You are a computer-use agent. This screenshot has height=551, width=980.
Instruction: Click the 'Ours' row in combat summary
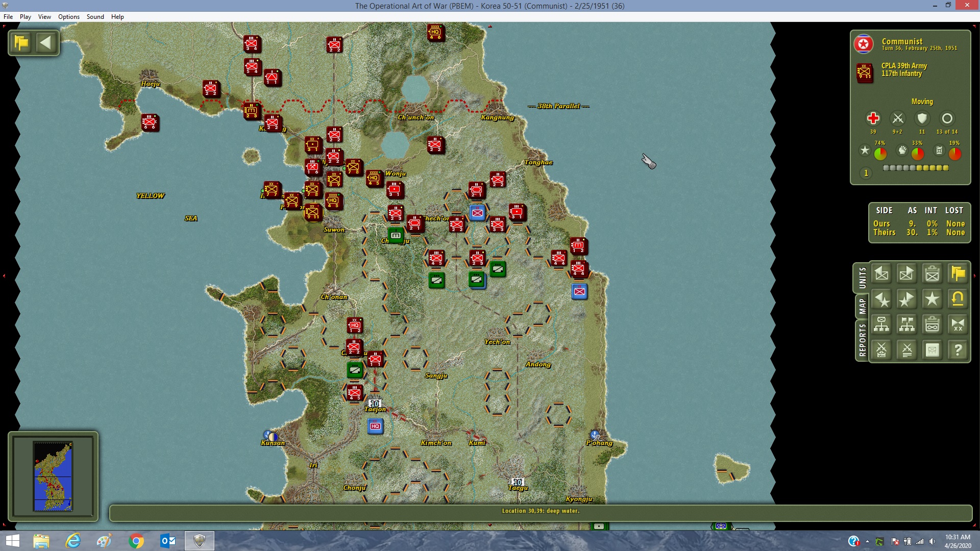(919, 224)
